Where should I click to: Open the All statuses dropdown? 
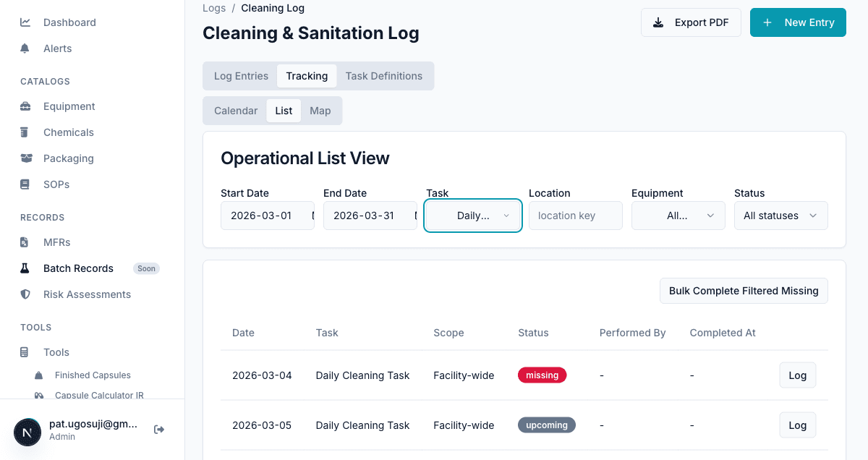[x=780, y=216]
